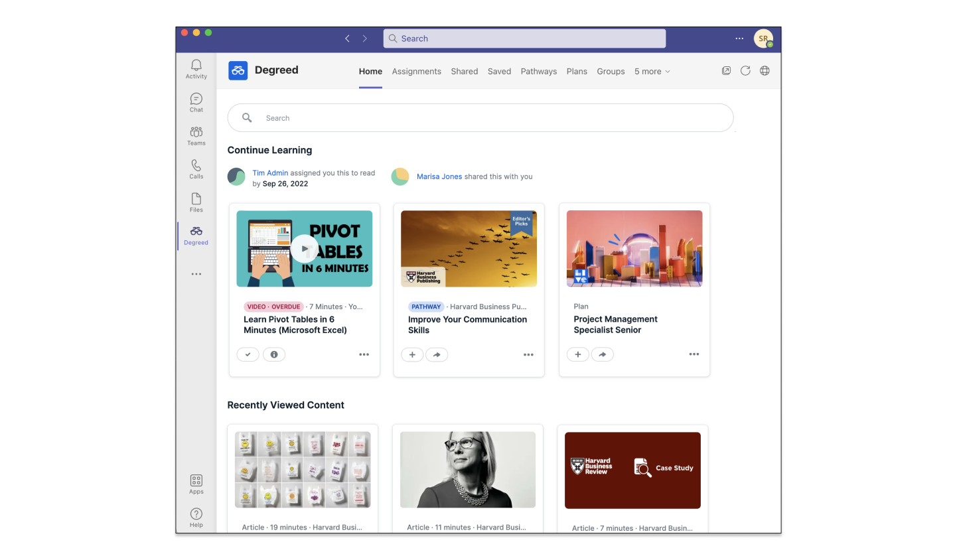Open options for Project Management Specialist Senior card
The width and height of the screenshot is (957, 560).
(694, 354)
